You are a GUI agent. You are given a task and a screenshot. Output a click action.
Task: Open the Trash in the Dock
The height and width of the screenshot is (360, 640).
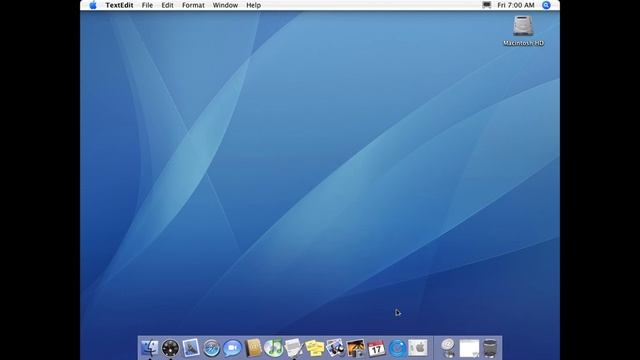coord(490,349)
